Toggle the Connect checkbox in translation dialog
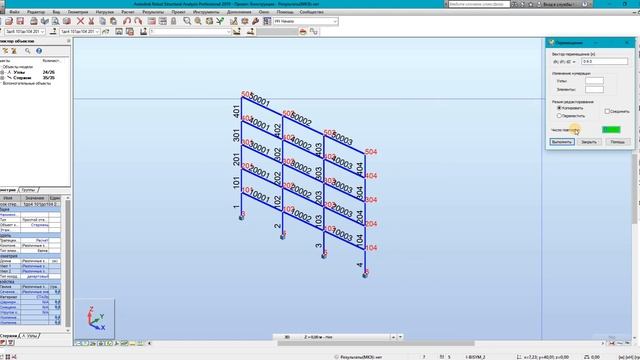Screen dimensions: 640x360 click(607, 111)
